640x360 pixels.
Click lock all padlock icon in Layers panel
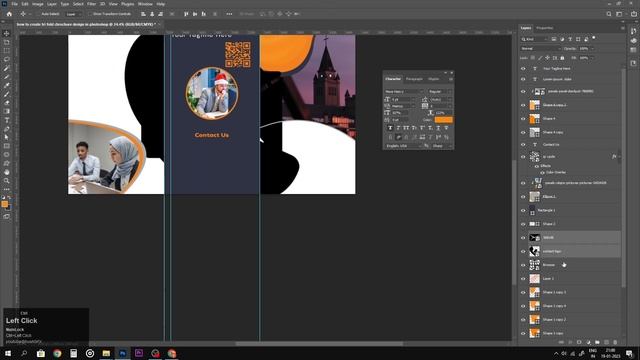pyautogui.click(x=562, y=58)
